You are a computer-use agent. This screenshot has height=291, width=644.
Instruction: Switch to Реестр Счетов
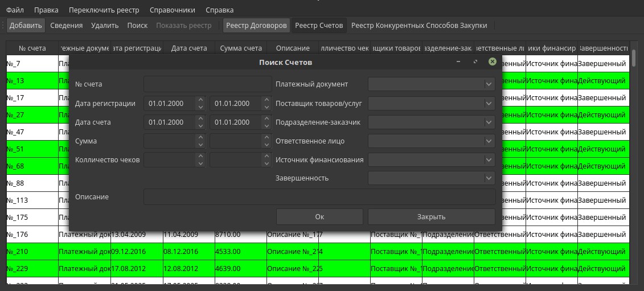[319, 26]
